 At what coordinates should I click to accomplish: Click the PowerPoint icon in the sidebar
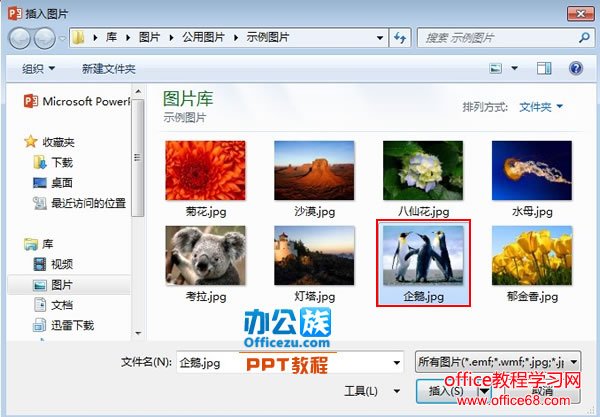coord(31,101)
